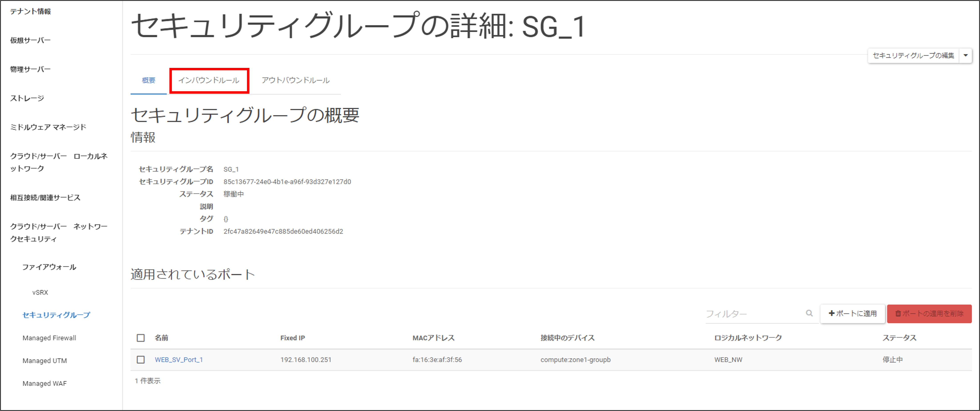Click the 接続中のデバイス column header
The image size is (980, 411).
click(x=567, y=338)
